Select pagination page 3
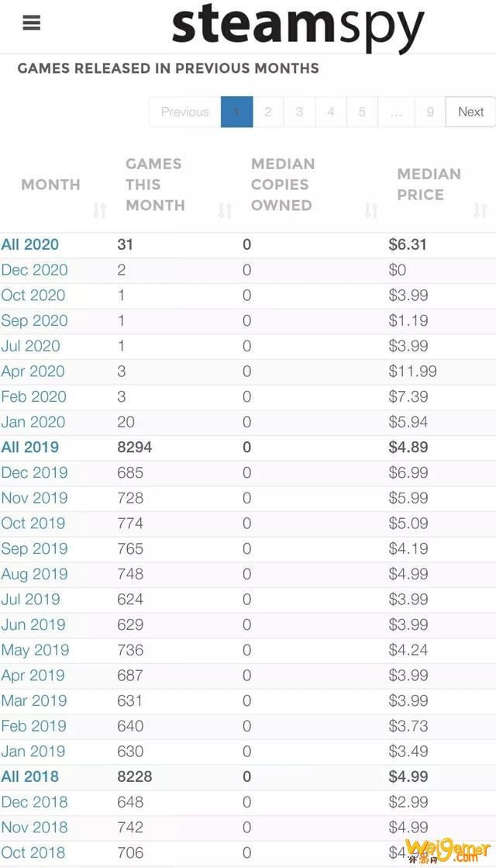This screenshot has height=868, width=496. coord(299,112)
